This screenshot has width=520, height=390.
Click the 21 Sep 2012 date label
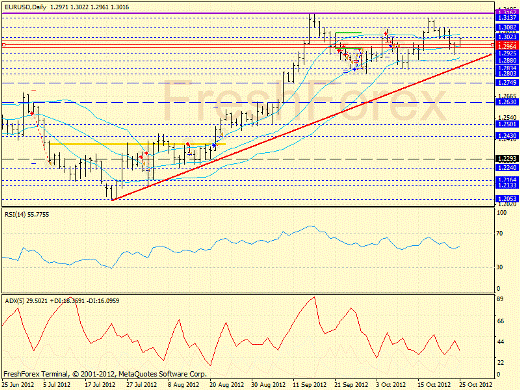pyautogui.click(x=352, y=385)
